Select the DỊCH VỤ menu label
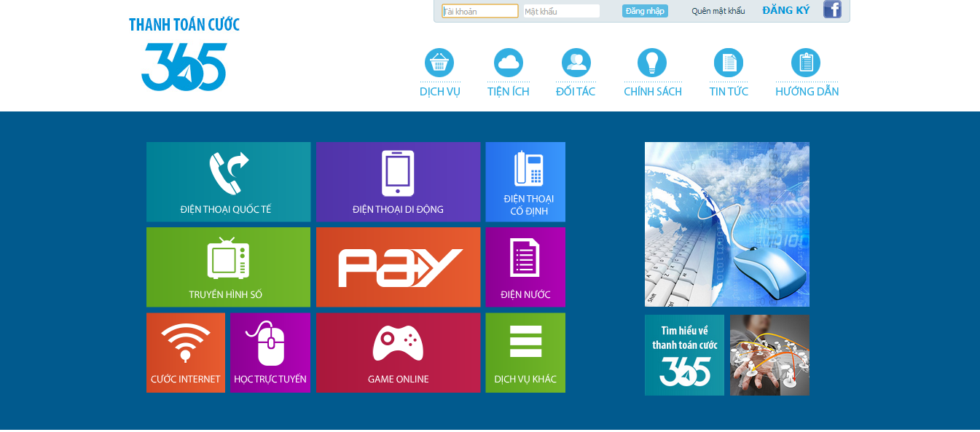 (x=440, y=92)
